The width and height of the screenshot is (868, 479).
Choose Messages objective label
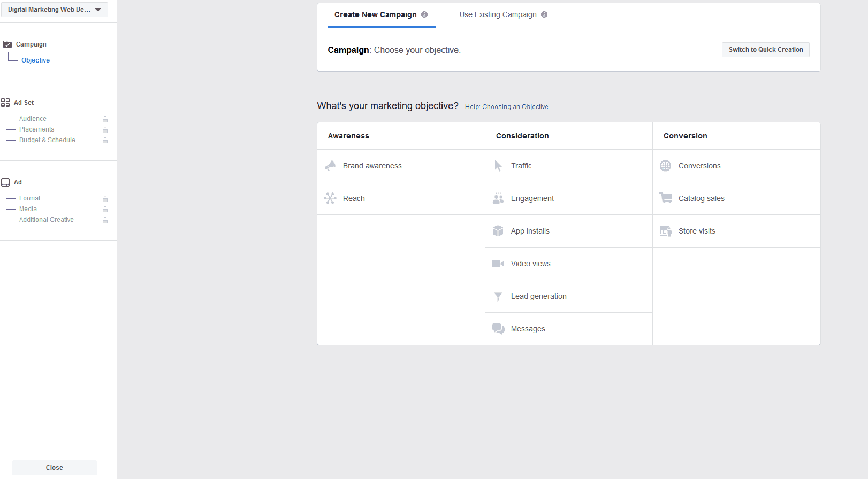click(x=528, y=329)
